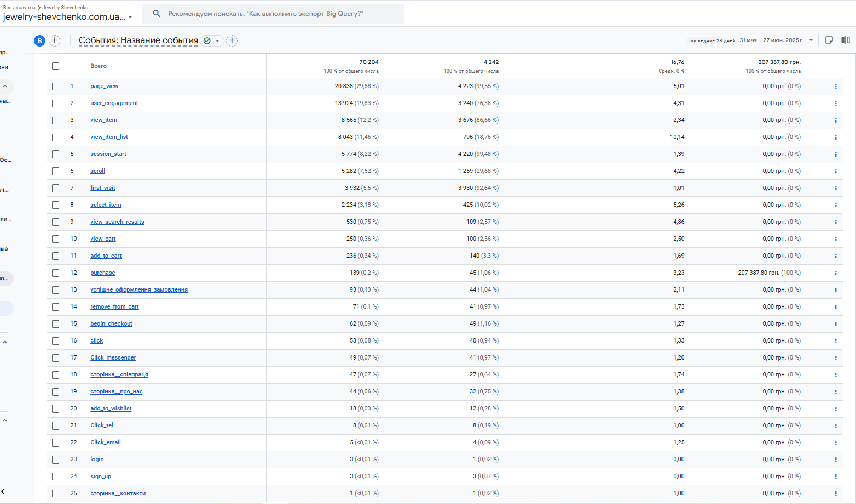
Task: Open row menu for add_to_cart
Action: [836, 256]
